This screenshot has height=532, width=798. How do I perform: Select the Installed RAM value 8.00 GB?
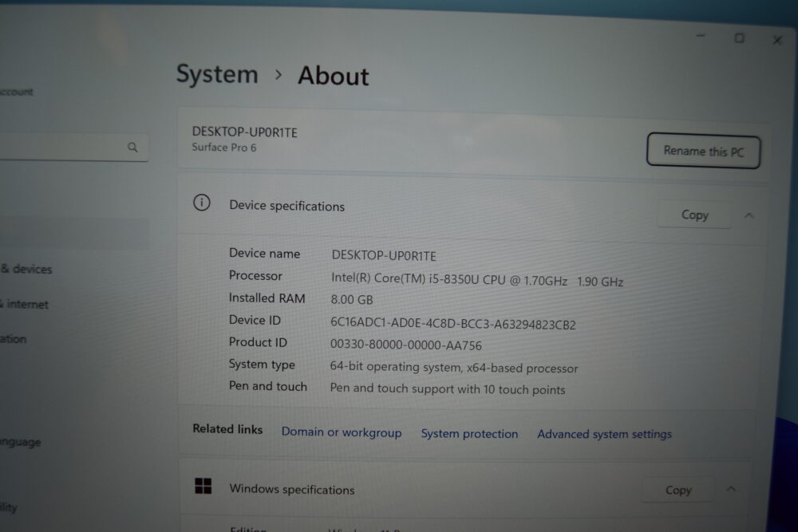tap(352, 300)
